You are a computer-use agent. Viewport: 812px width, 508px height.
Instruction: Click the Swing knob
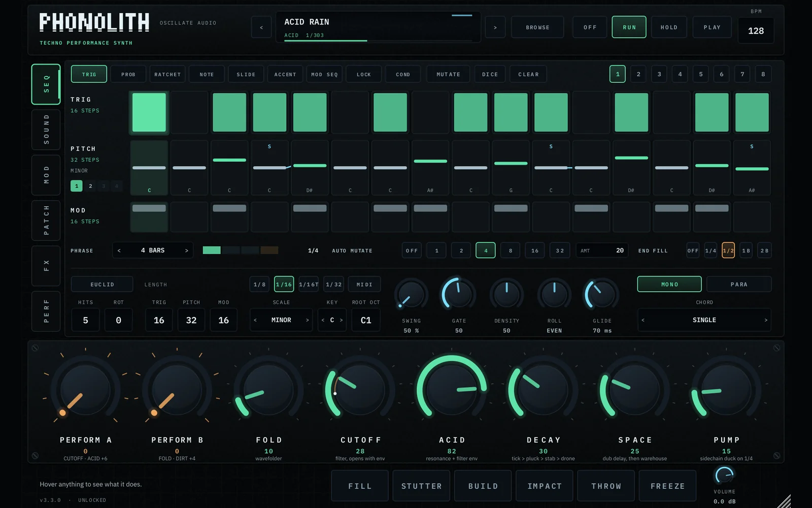click(x=411, y=294)
